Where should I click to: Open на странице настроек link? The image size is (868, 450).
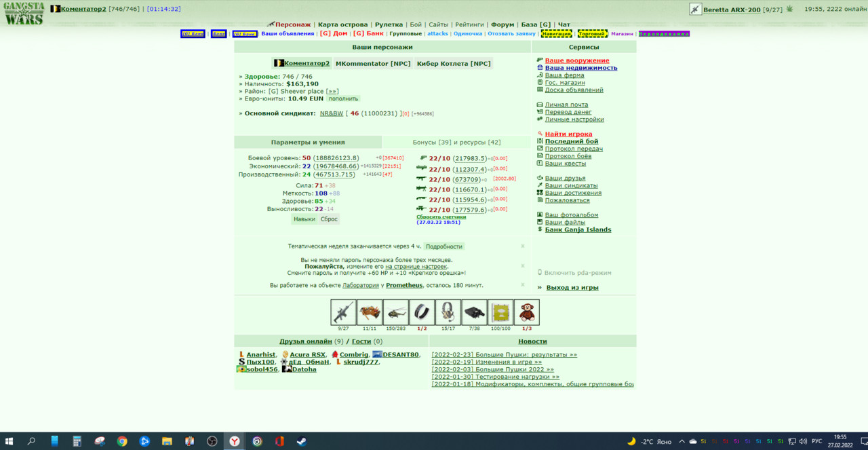pos(416,266)
